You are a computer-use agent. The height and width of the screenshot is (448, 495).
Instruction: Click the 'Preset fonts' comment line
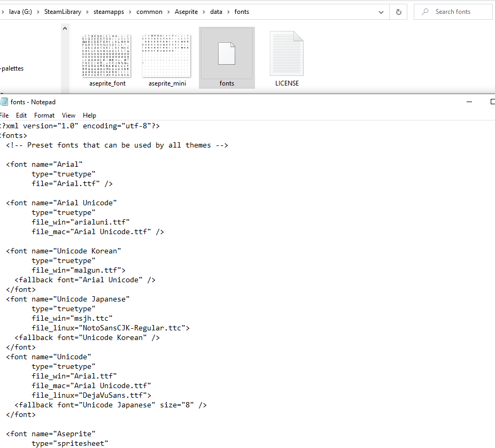[x=117, y=145]
